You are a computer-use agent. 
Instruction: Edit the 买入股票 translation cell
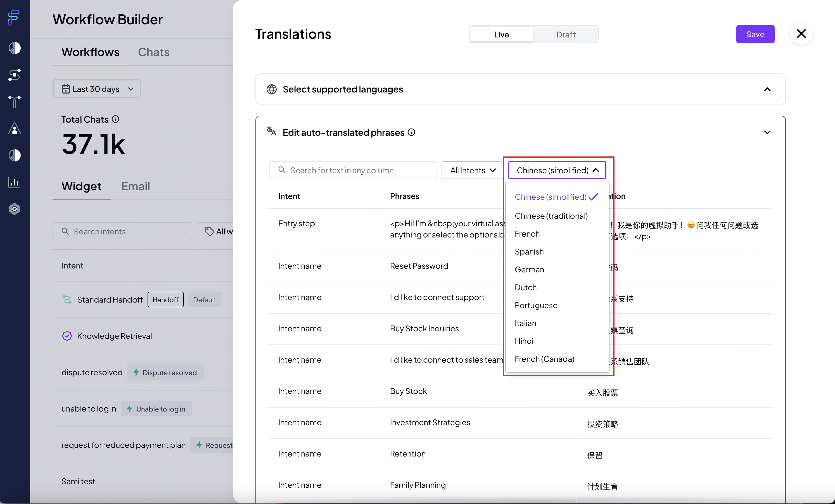click(602, 393)
